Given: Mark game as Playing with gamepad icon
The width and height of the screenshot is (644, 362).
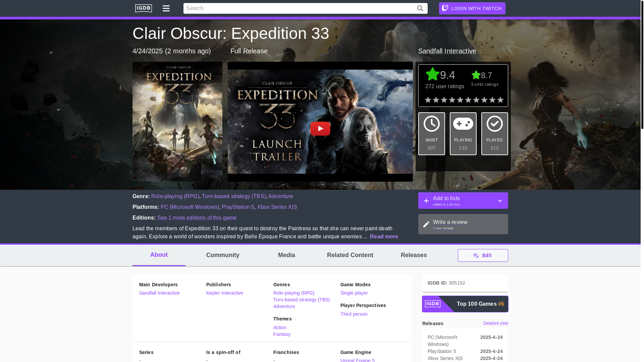Looking at the screenshot, I should click(x=463, y=134).
